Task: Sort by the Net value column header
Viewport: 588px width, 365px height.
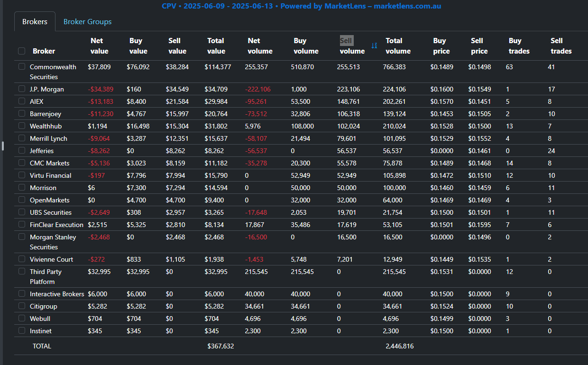Action: [99, 46]
